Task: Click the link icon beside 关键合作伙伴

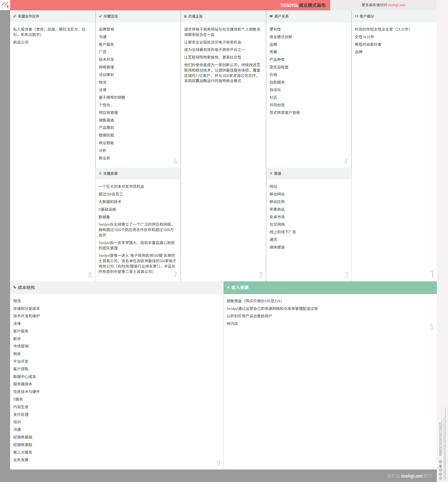Action: click(x=15, y=17)
